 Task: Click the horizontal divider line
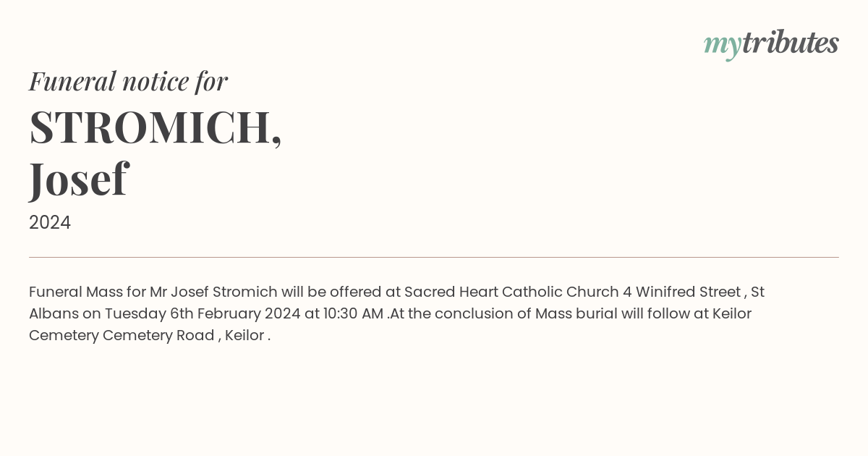point(434,257)
